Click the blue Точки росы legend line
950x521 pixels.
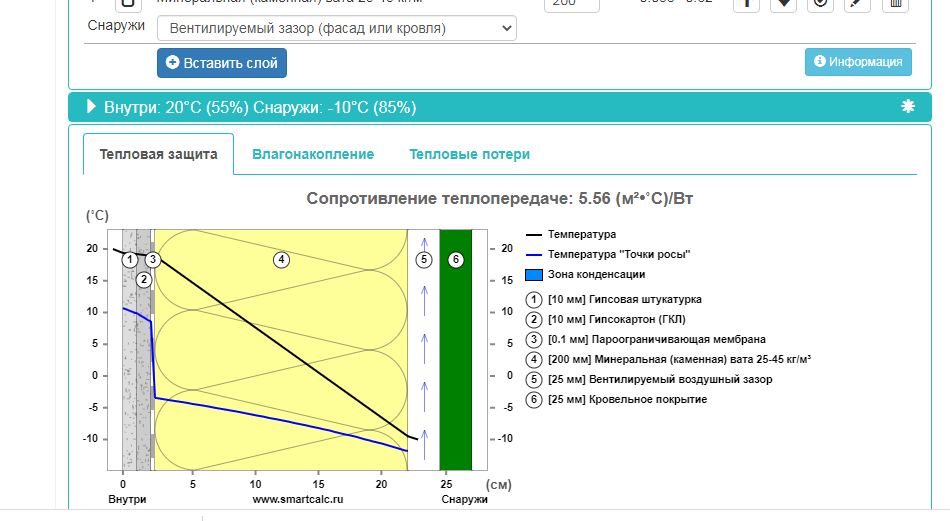pos(534,254)
